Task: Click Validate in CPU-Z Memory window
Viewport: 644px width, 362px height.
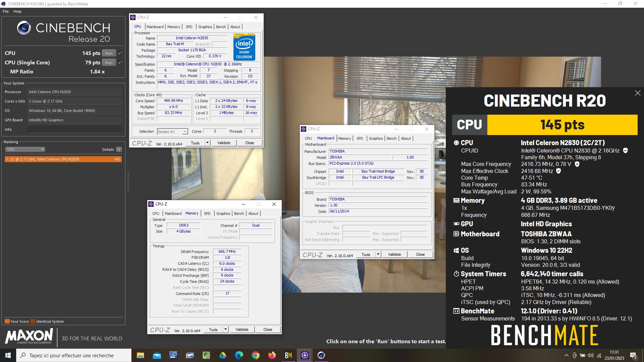Action: [242, 330]
